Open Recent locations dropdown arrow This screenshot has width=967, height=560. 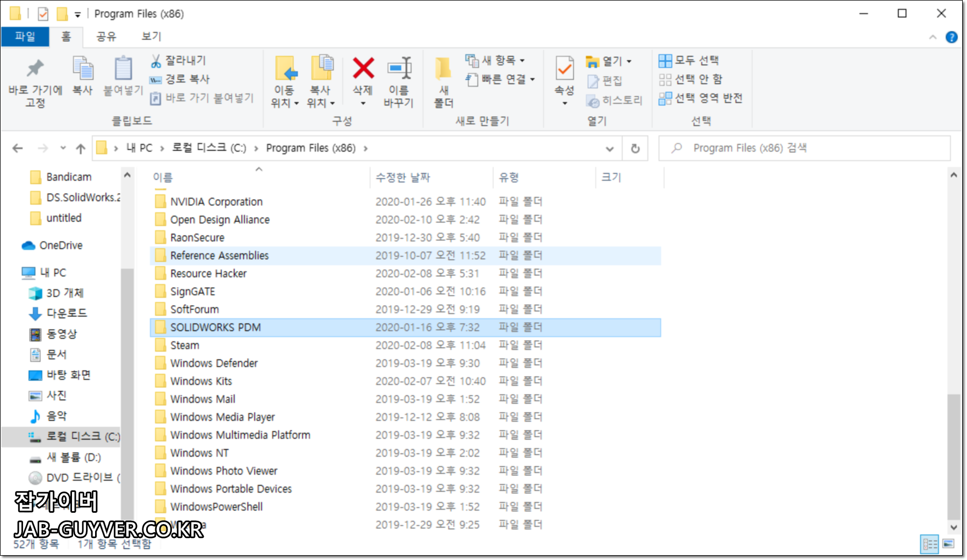coord(63,148)
